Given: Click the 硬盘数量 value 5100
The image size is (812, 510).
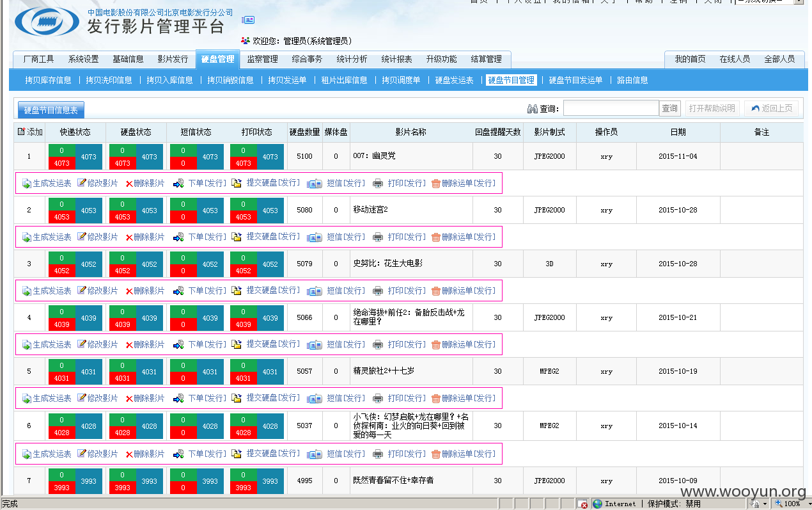Looking at the screenshot, I should 304,156.
